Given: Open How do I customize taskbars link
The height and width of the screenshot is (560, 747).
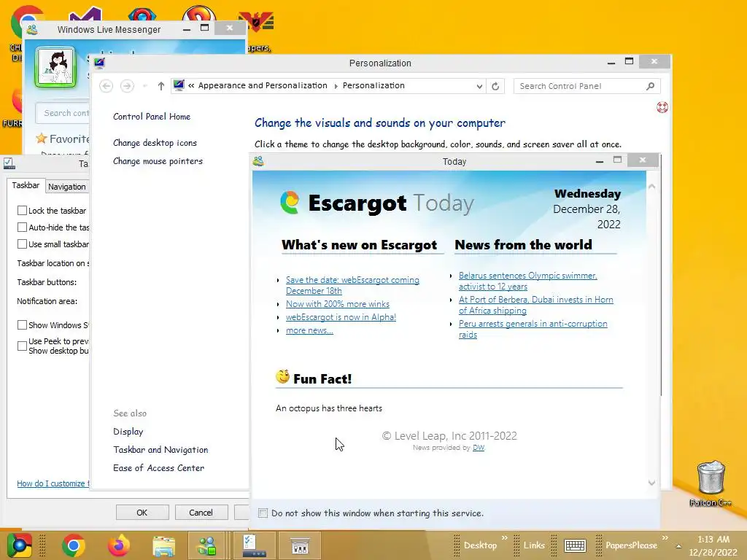Looking at the screenshot, I should click(x=53, y=483).
